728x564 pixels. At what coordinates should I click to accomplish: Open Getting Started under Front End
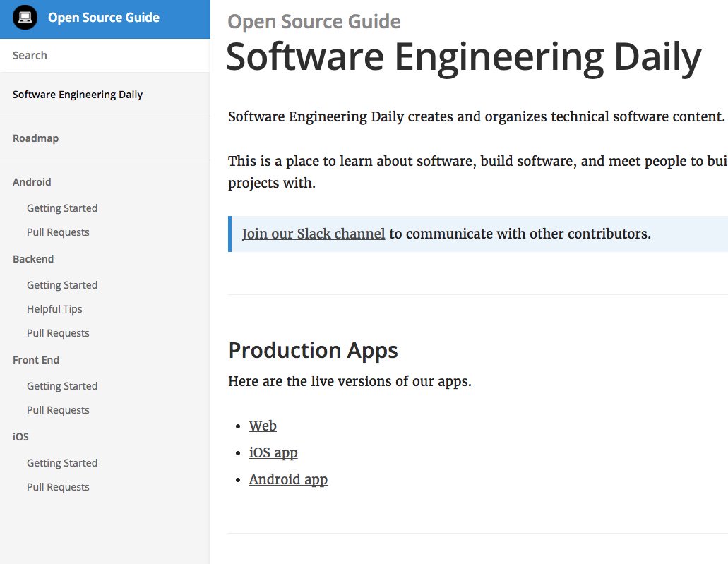62,386
